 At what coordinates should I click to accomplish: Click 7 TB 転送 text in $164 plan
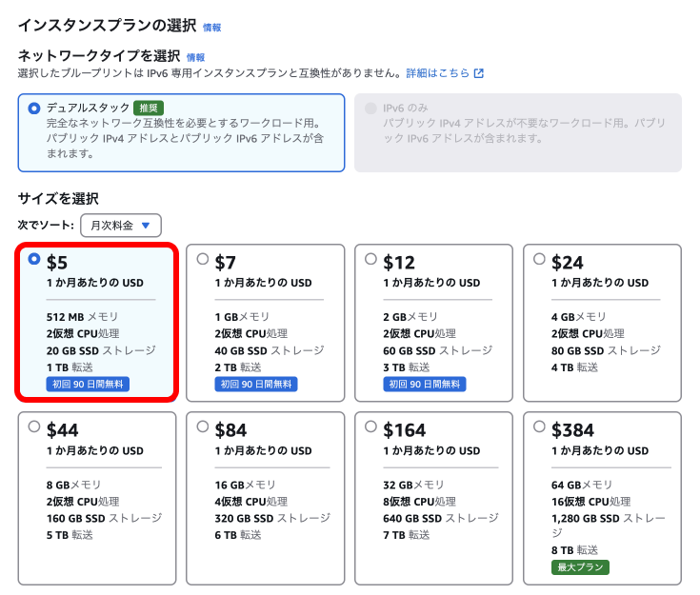pos(407,535)
